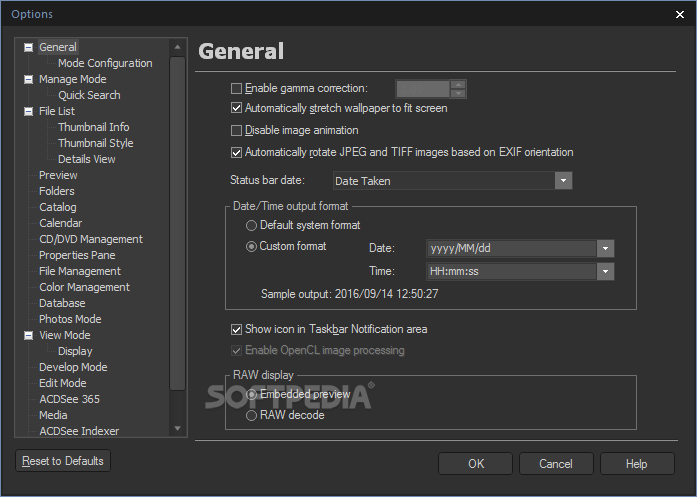698x498 pixels.
Task: Open the Status bar date dropdown
Action: click(x=563, y=181)
